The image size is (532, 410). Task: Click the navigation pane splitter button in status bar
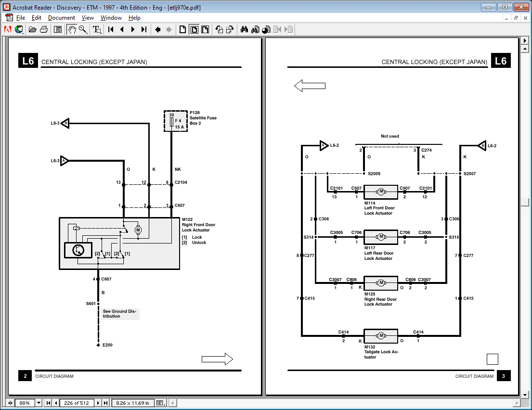tap(10, 403)
